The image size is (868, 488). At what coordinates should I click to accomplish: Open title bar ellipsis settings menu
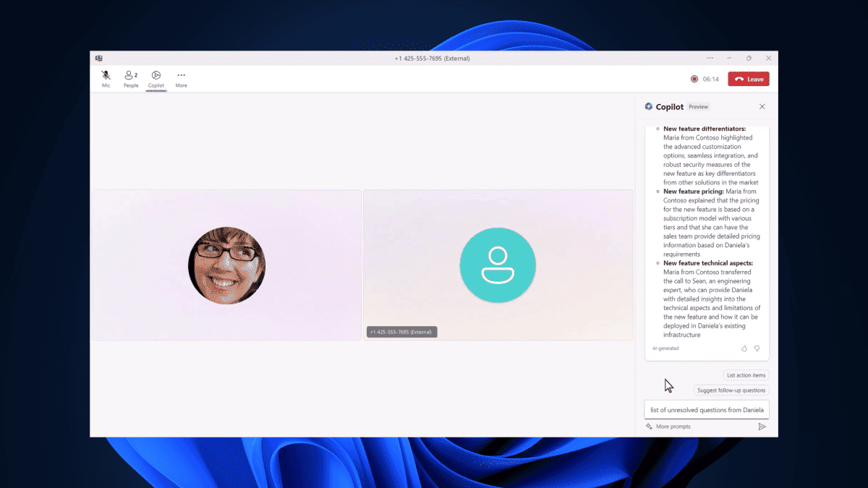(x=710, y=58)
